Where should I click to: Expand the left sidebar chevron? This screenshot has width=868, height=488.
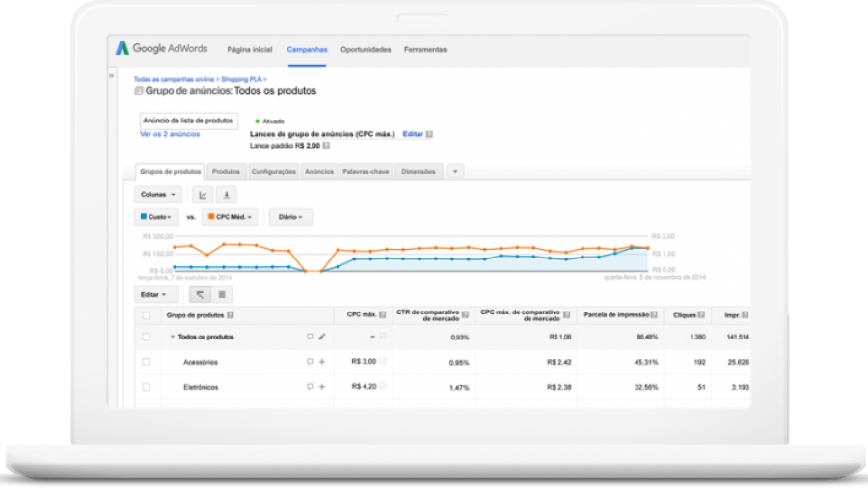[111, 76]
